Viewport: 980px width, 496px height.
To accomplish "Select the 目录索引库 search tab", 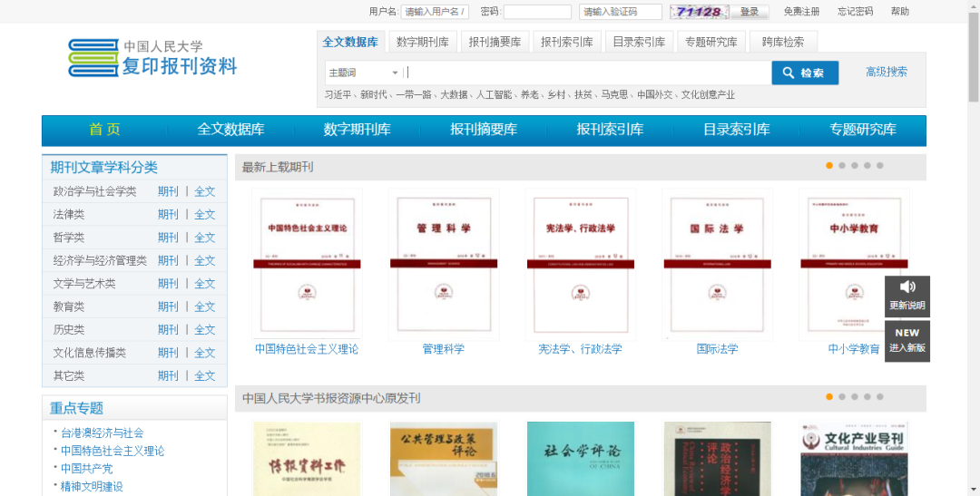I will (639, 42).
